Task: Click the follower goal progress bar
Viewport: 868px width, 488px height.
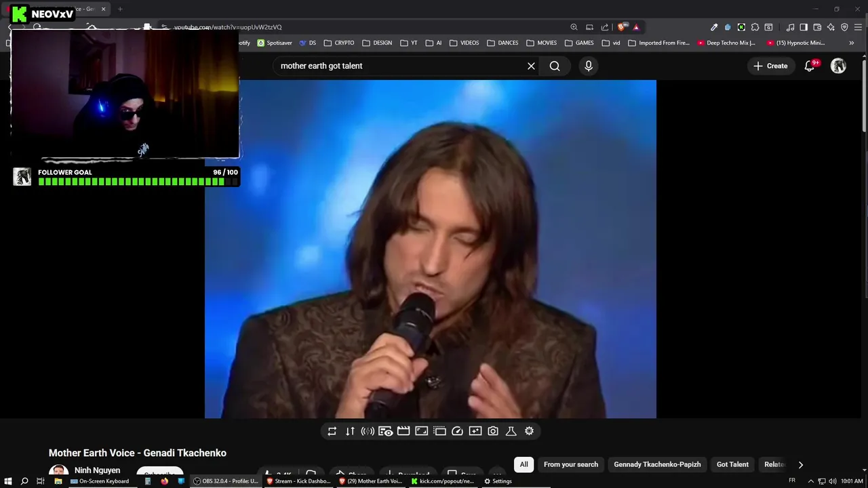Action: coord(138,182)
